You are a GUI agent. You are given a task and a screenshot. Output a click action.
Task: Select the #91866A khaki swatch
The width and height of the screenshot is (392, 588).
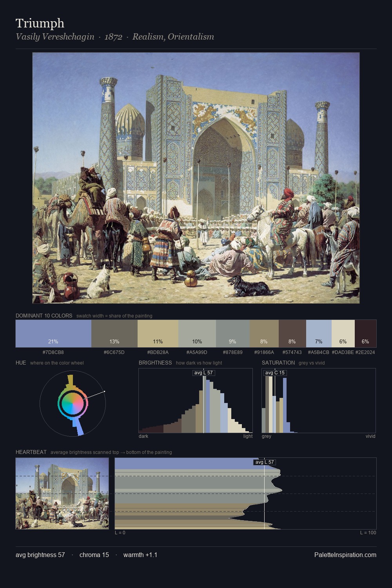264,334
